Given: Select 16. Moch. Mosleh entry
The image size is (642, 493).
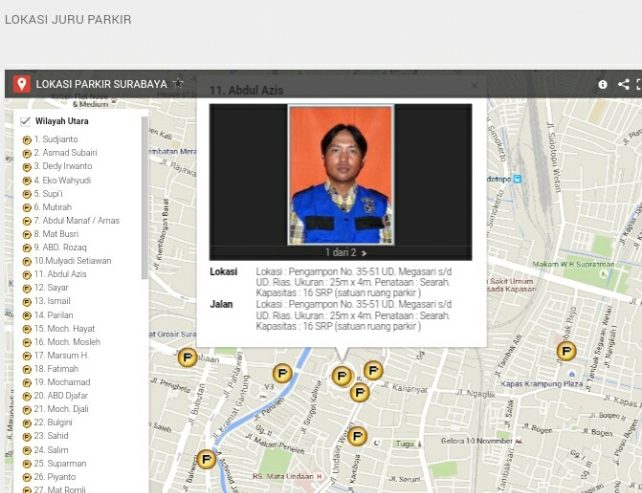Looking at the screenshot, I should (67, 342).
